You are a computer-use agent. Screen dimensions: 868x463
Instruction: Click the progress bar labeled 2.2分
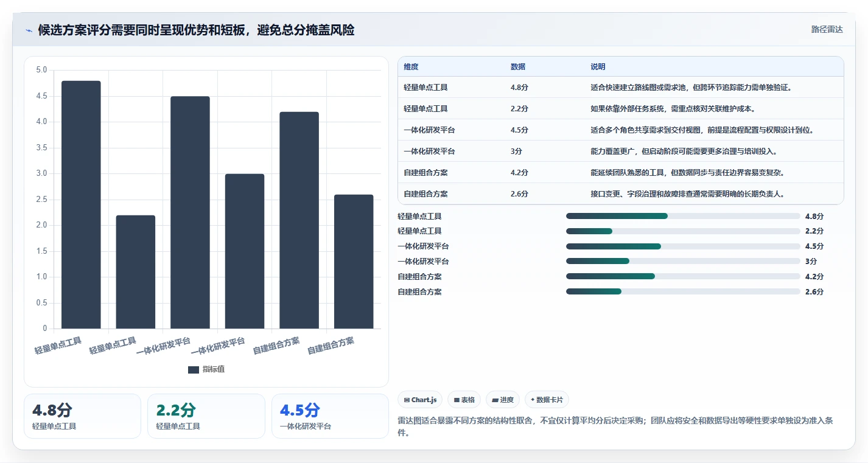[x=683, y=231]
